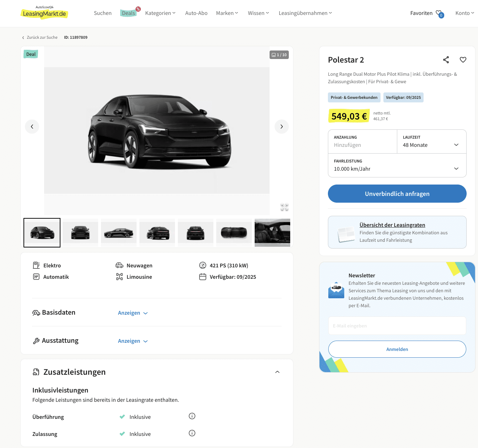The image size is (478, 448).
Task: Click the 421 PS power gauge icon
Action: (x=203, y=265)
